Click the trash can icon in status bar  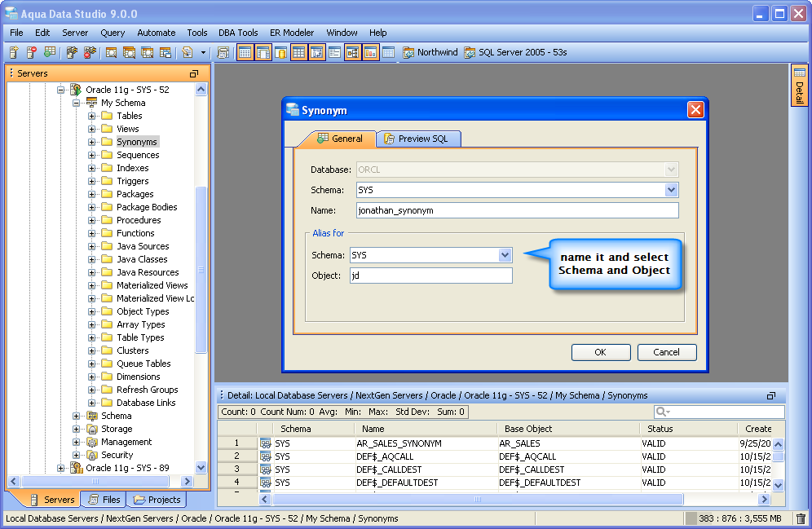tap(801, 518)
